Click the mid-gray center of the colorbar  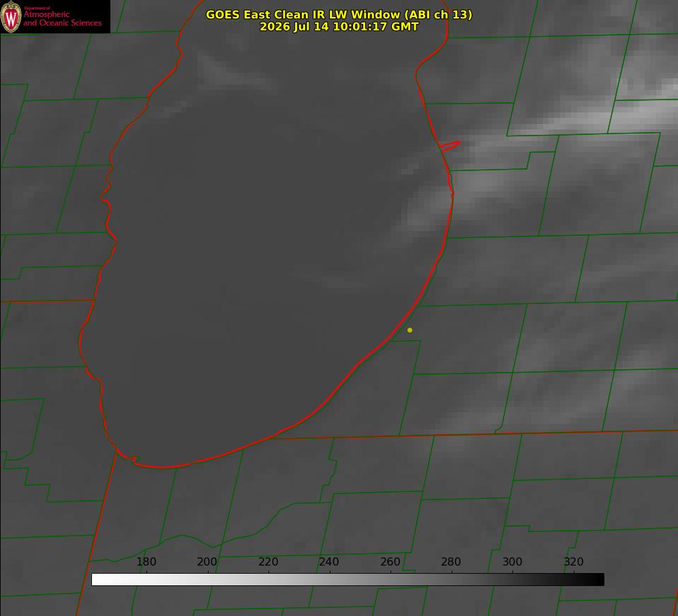pyautogui.click(x=348, y=580)
